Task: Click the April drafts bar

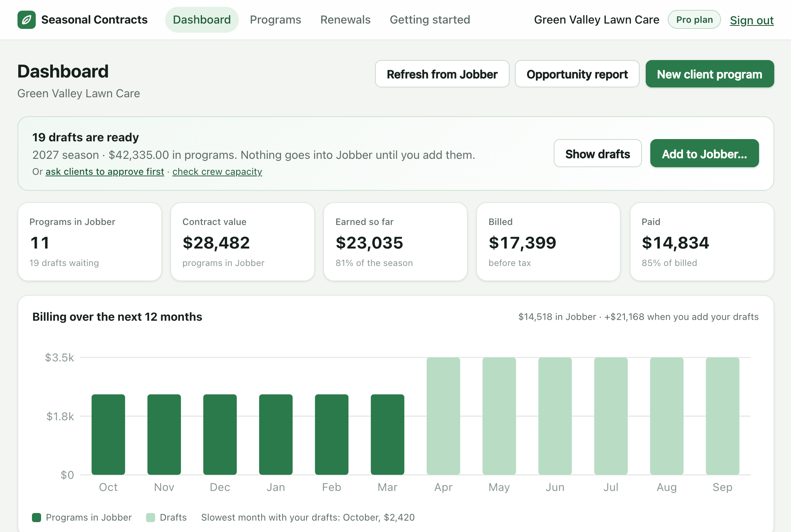Action: [x=443, y=416]
